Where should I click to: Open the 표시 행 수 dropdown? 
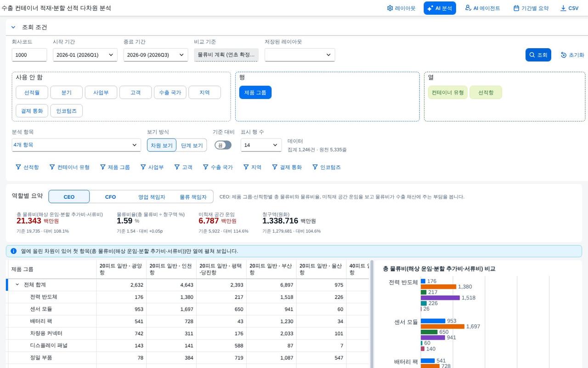(x=261, y=145)
